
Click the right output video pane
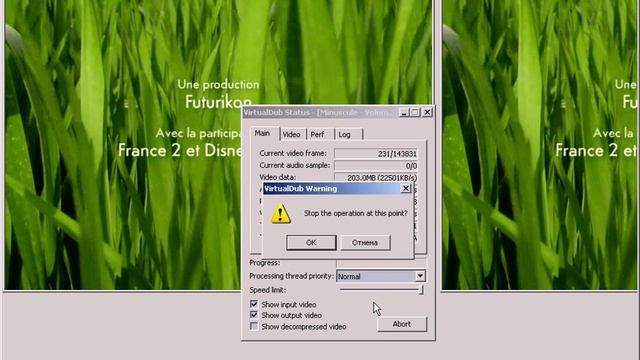pos(540,145)
